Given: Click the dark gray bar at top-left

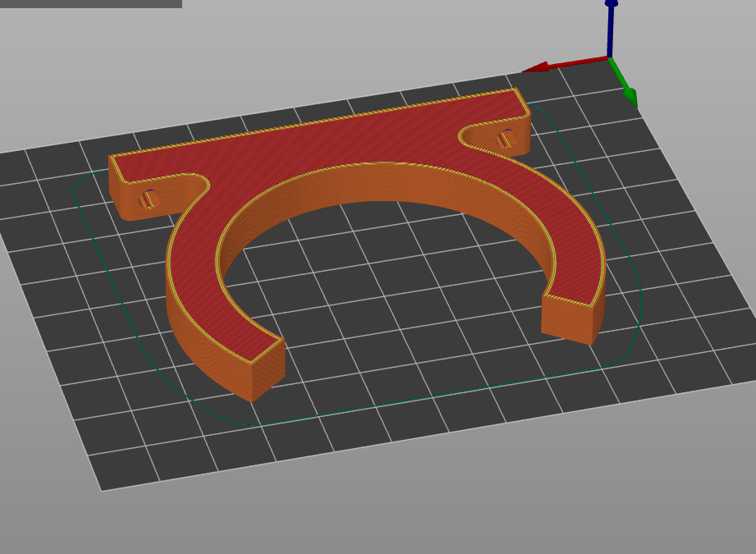Looking at the screenshot, I should [x=90, y=3].
